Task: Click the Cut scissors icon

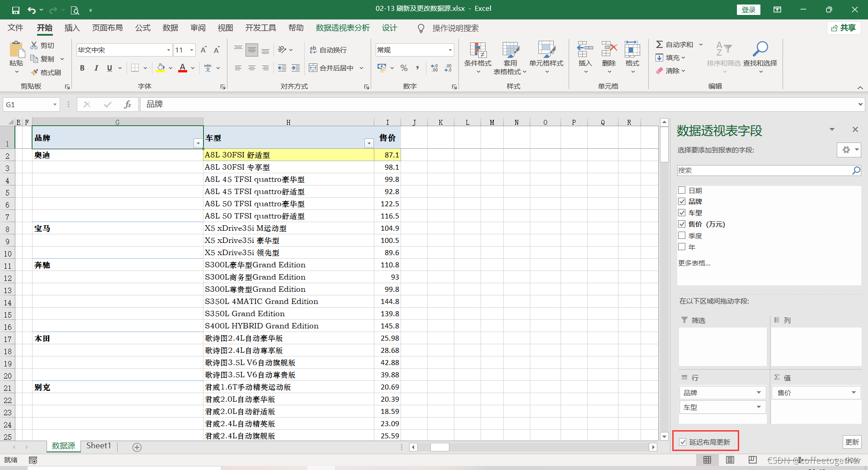Action: 34,45
